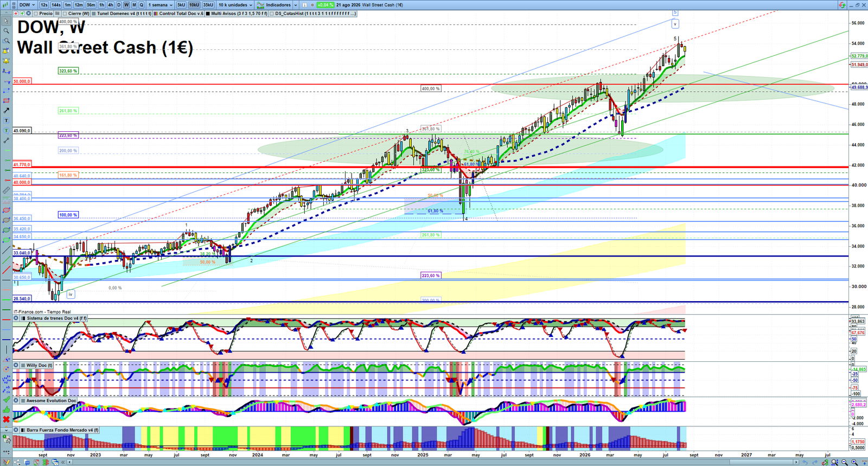This screenshot has width=868, height=466.
Task: Click the blue circled X icon near Precio
Action: coord(28,13)
